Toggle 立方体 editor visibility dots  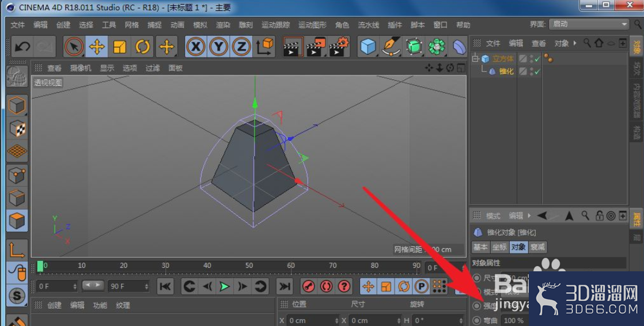[532, 59]
